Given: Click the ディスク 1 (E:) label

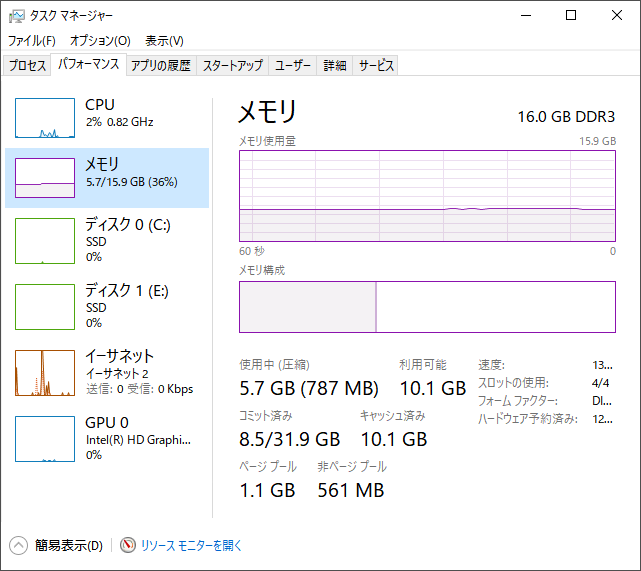Looking at the screenshot, I should click(x=127, y=291).
